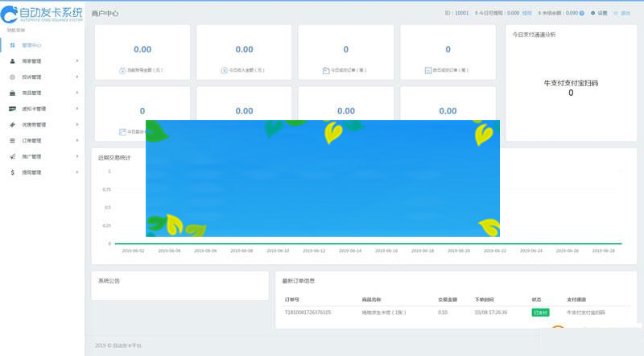The width and height of the screenshot is (644, 356).
Task: Click the 提现 link next to 今日可提现
Action: pyautogui.click(x=526, y=14)
